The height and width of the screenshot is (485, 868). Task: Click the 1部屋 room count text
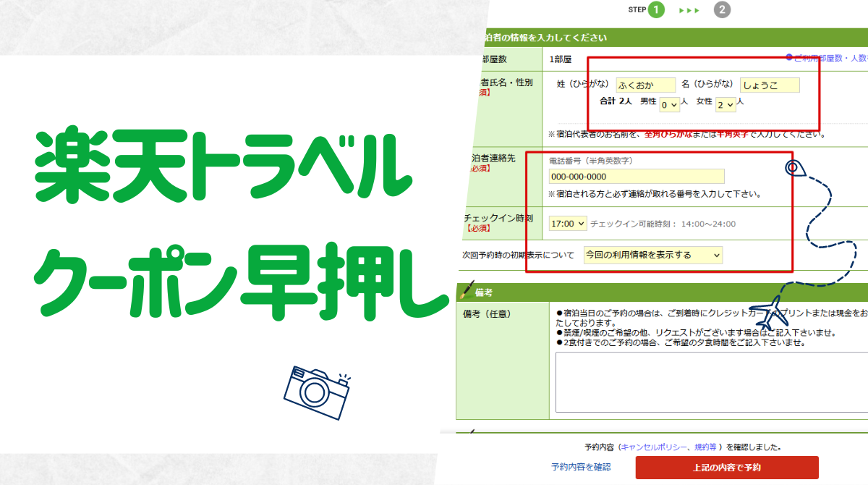click(x=560, y=59)
